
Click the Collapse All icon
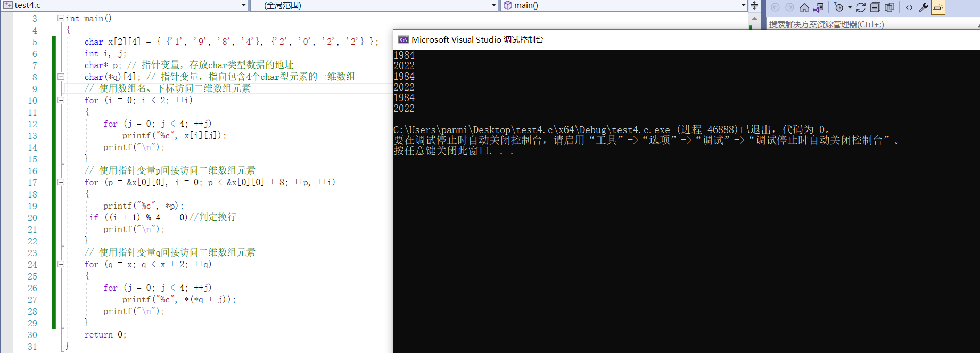(875, 7)
